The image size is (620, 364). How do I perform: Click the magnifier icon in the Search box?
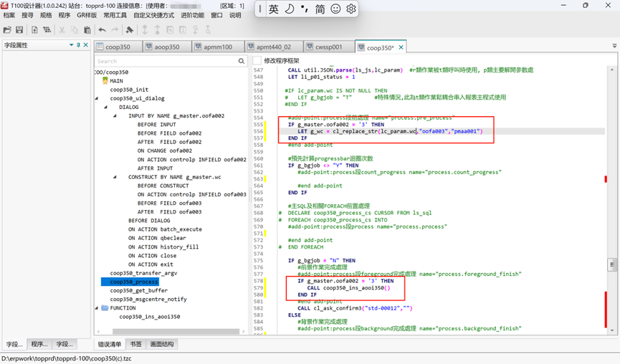click(x=242, y=61)
